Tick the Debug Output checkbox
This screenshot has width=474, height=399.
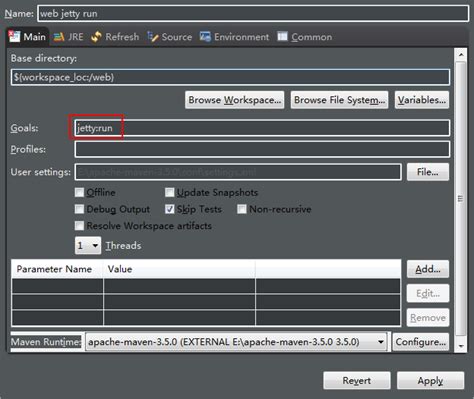79,209
